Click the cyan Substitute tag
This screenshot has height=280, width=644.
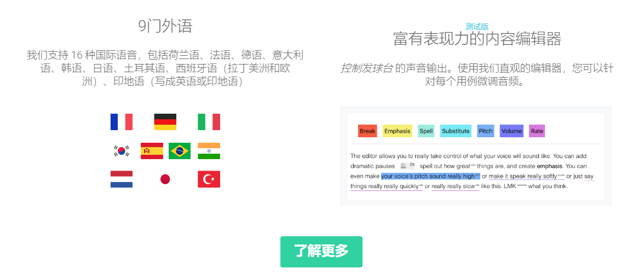point(456,131)
